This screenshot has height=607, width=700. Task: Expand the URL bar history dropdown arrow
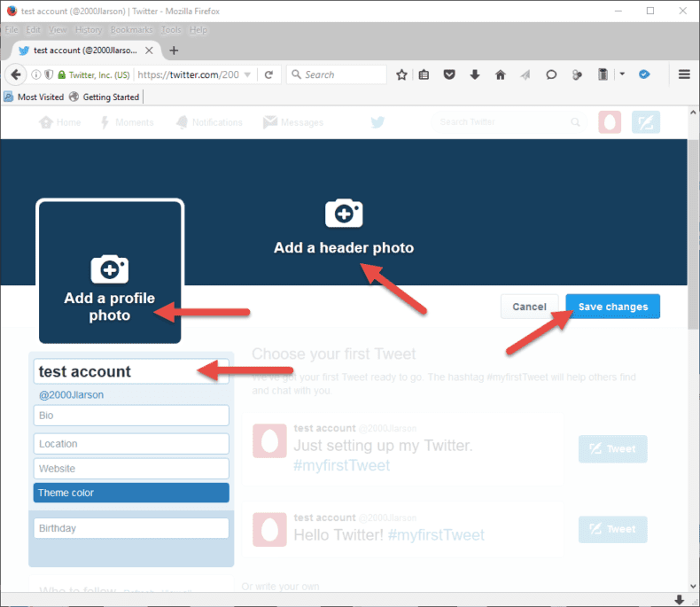(248, 75)
